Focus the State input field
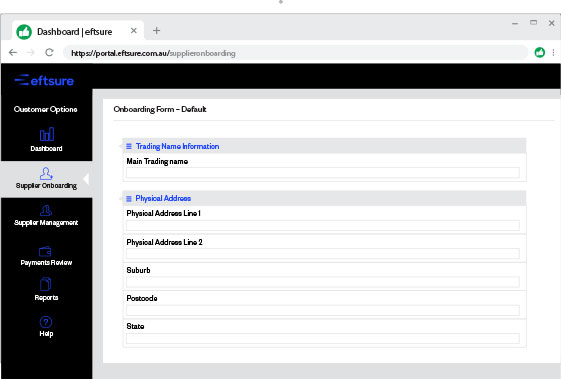Viewport: 561px width, 379px height. pyautogui.click(x=323, y=338)
